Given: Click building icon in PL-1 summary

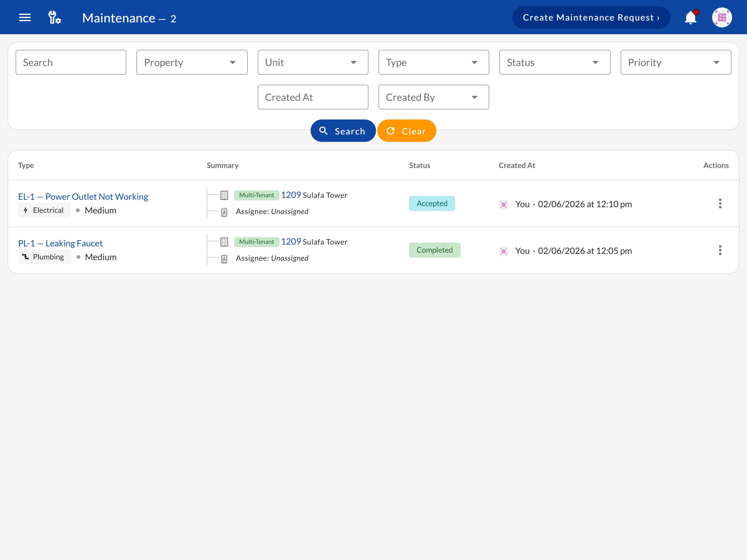Looking at the screenshot, I should (x=224, y=242).
